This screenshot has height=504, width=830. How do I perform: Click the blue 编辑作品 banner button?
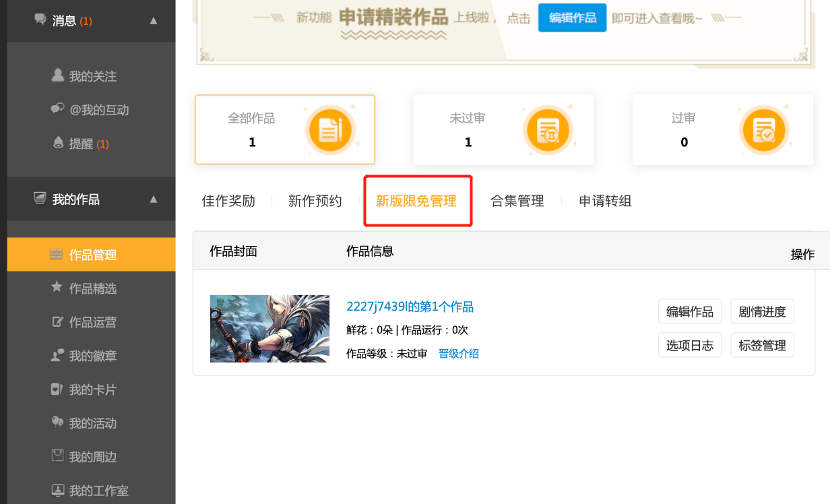tap(572, 18)
